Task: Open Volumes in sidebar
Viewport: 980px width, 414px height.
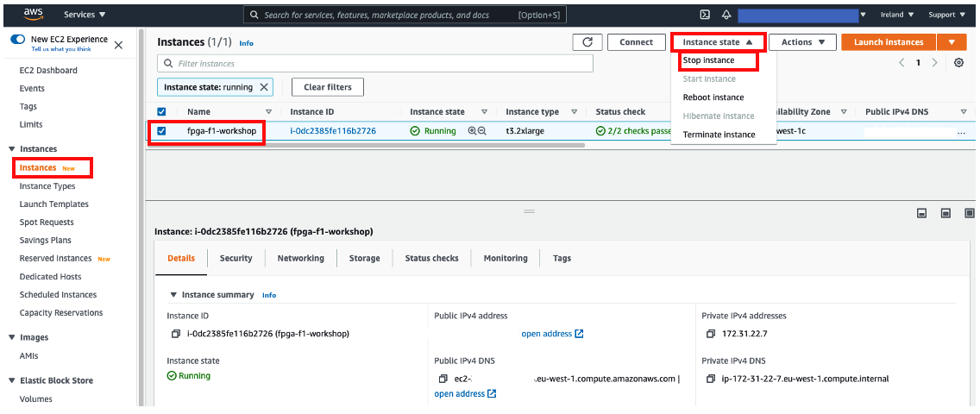Action: click(35, 399)
